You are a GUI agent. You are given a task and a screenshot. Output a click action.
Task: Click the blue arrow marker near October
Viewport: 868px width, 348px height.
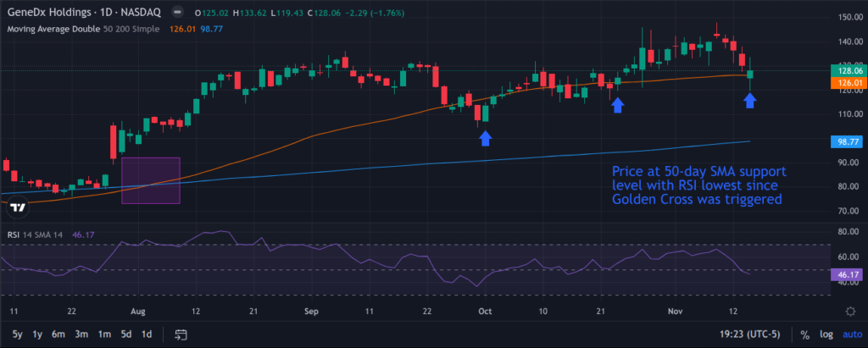coord(485,138)
